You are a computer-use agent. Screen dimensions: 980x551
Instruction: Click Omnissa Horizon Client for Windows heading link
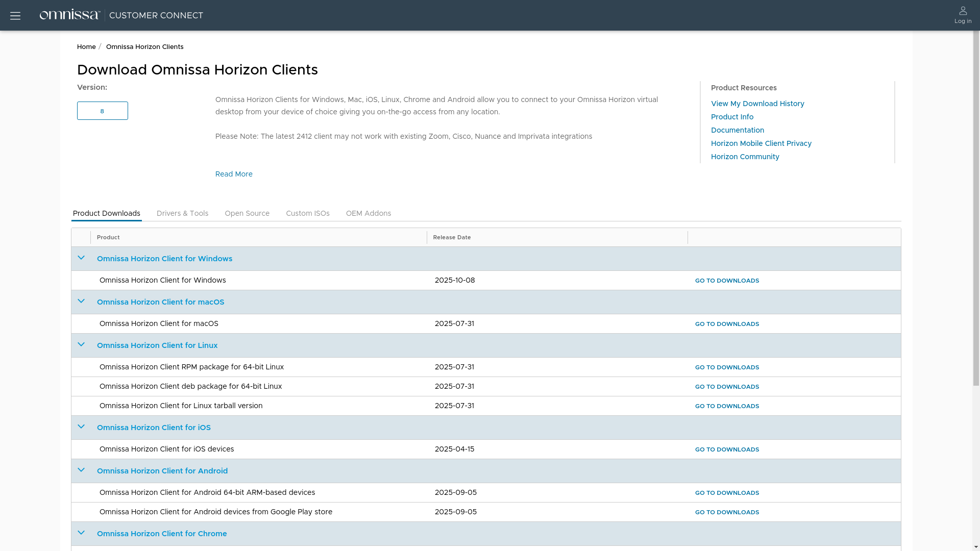(x=164, y=259)
